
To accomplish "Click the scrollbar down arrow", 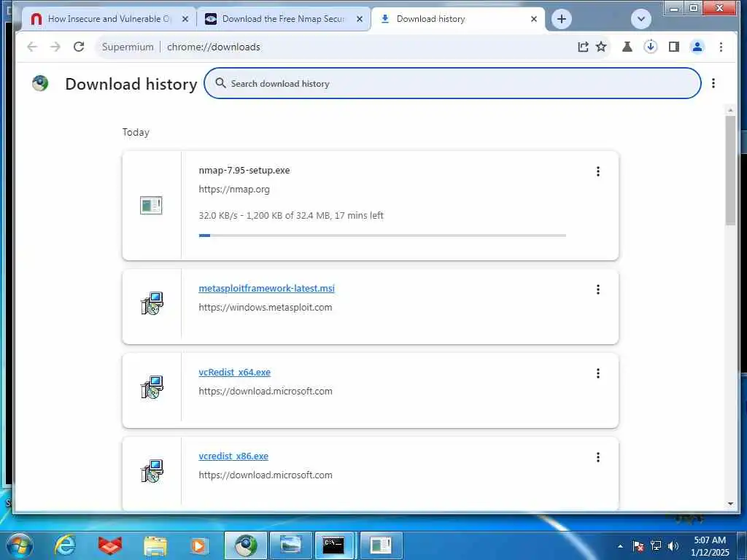I will 730,504.
